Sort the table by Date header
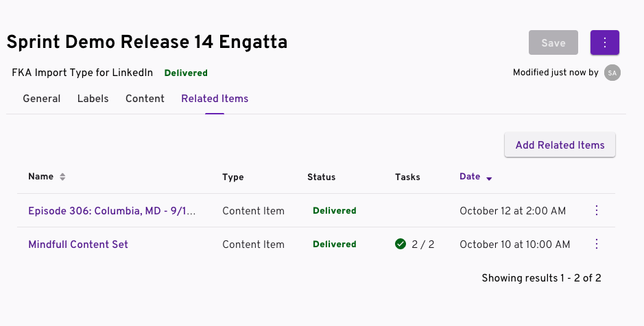The image size is (644, 326). pyautogui.click(x=470, y=177)
